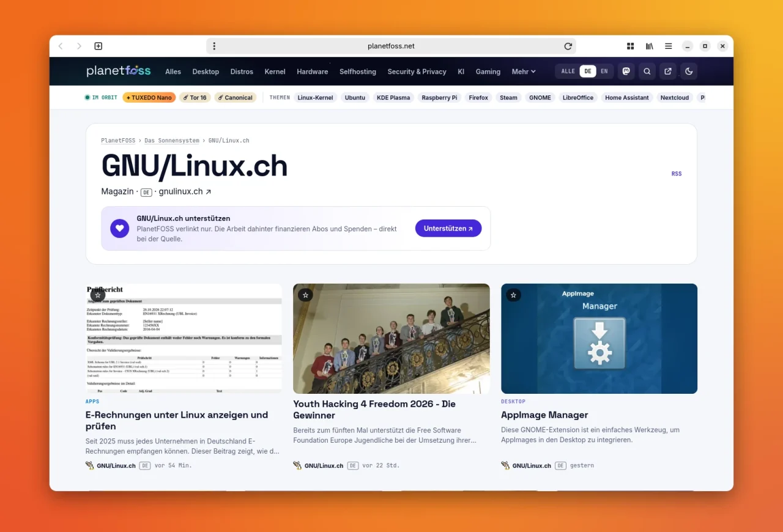The height and width of the screenshot is (532, 783).
Task: Open the E-Rechnungen Prüfbericht thumbnail
Action: pyautogui.click(x=184, y=338)
